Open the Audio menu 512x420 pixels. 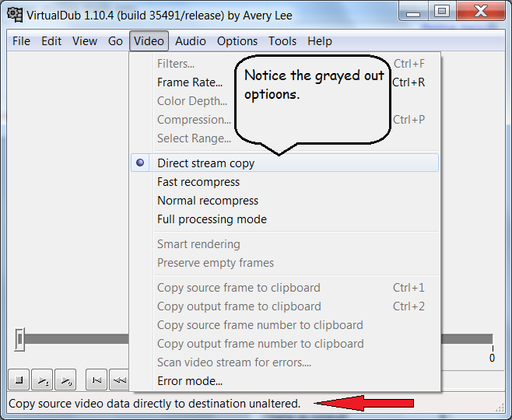pyautogui.click(x=191, y=41)
